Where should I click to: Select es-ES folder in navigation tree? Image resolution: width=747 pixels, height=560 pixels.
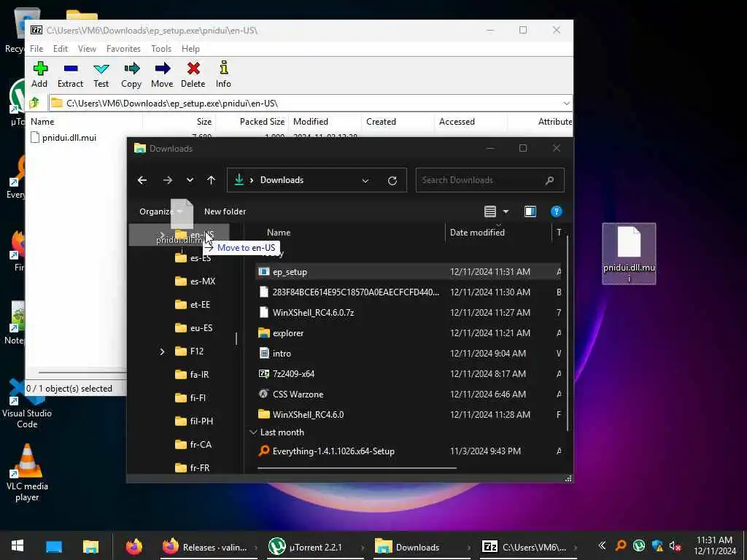(x=193, y=258)
